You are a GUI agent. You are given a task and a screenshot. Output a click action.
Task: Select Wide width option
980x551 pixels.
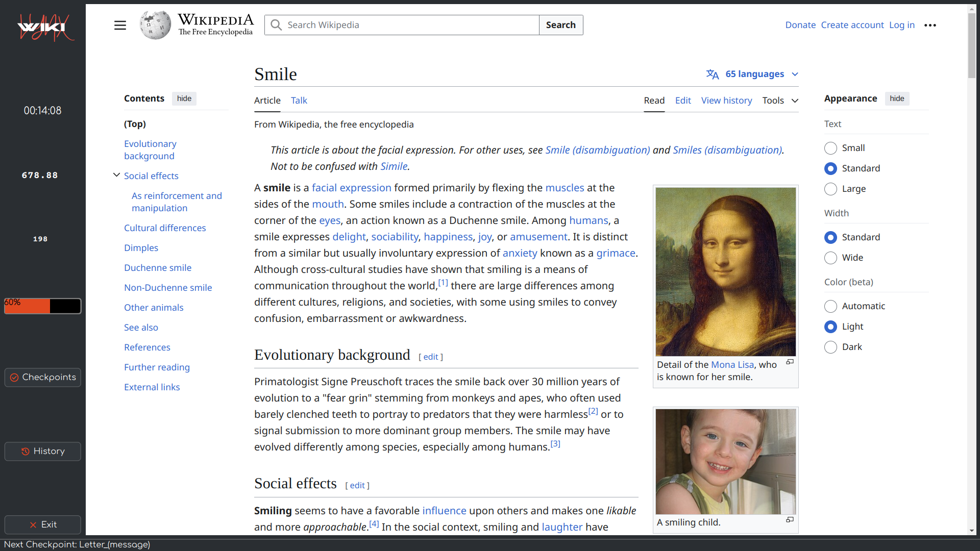[x=830, y=258]
